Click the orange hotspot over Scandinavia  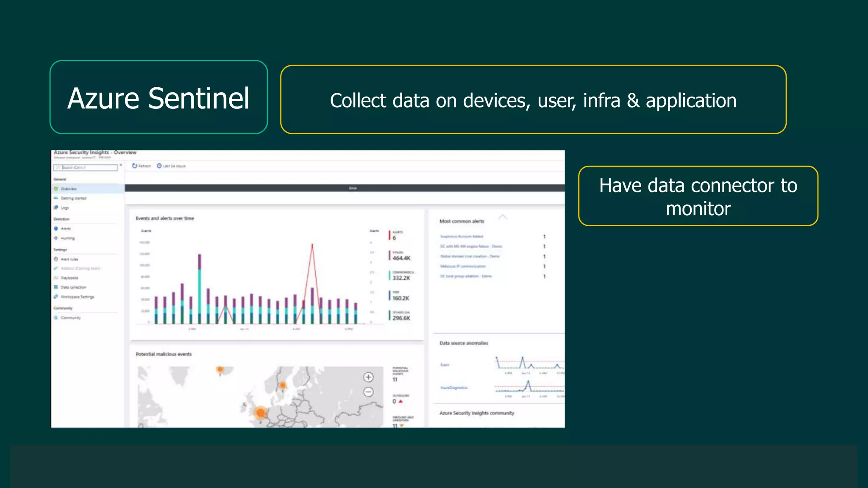click(283, 385)
